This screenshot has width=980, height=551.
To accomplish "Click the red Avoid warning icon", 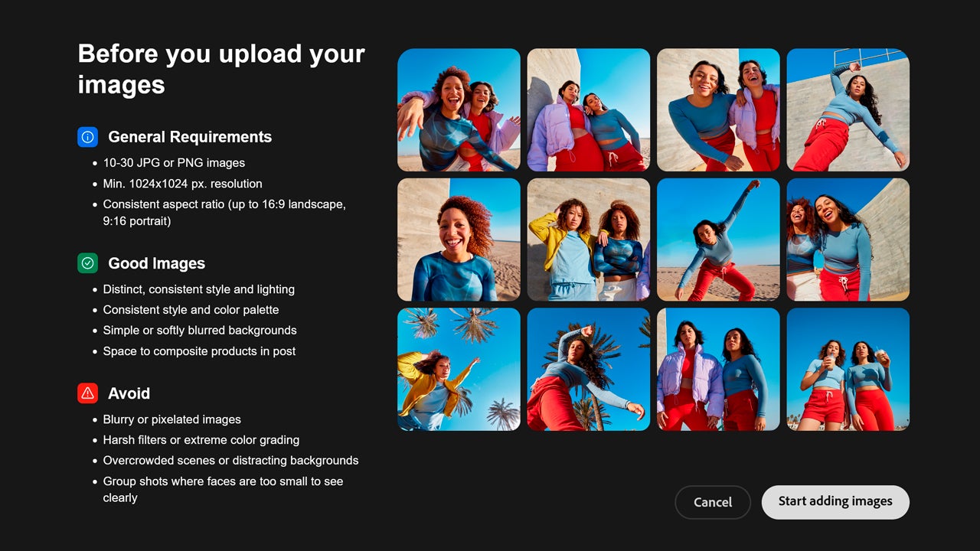I will [x=87, y=393].
